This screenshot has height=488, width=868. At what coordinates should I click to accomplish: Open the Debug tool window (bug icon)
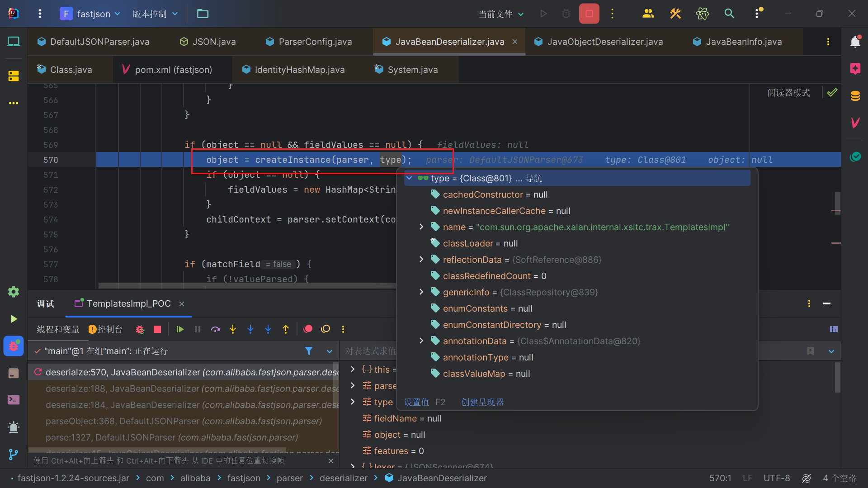tap(14, 346)
